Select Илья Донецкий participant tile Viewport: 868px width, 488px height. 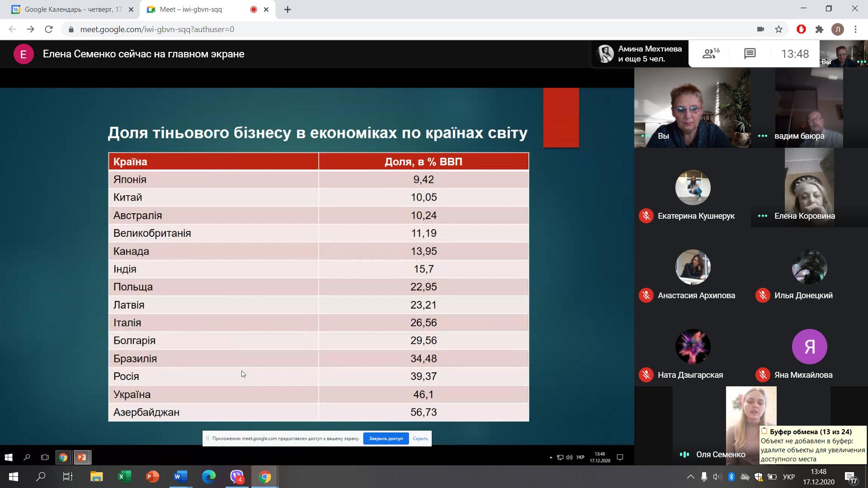pyautogui.click(x=809, y=267)
